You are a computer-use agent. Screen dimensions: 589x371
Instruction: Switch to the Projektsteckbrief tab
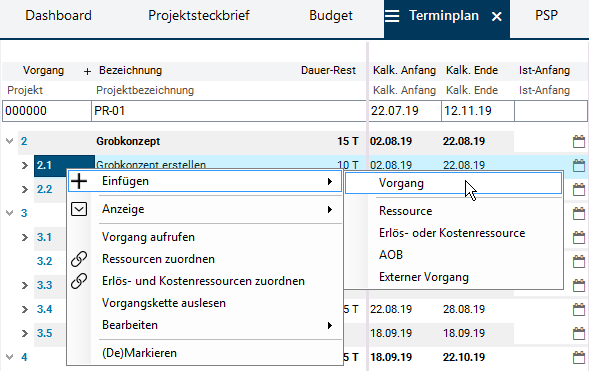pos(199,16)
